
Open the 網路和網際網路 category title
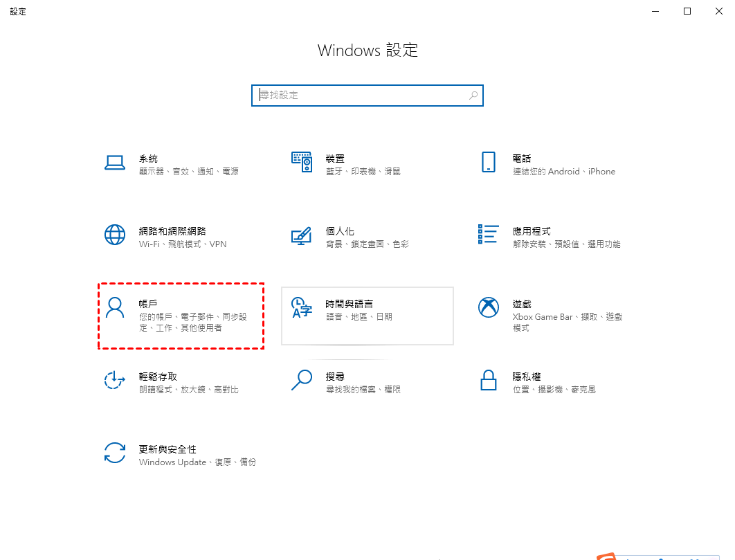pyautogui.click(x=172, y=231)
